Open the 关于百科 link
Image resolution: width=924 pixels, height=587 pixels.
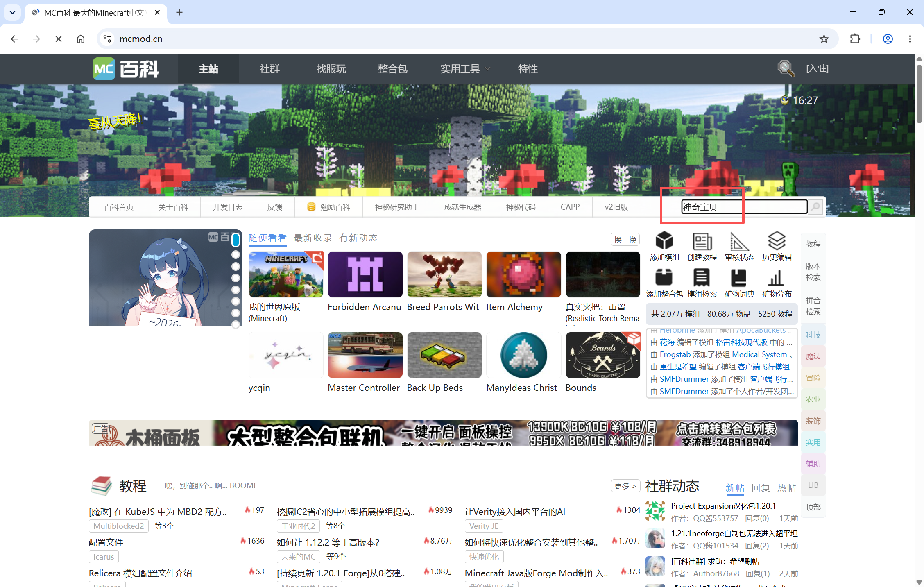pos(173,207)
